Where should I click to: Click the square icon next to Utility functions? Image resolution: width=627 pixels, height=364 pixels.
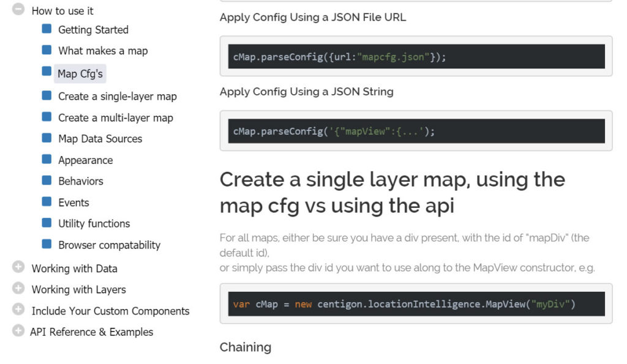coord(47,223)
